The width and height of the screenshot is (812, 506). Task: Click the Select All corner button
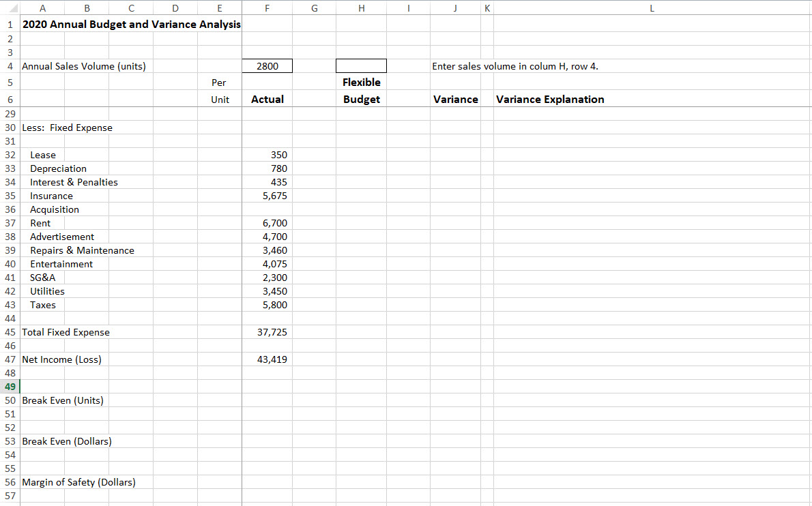(10, 8)
